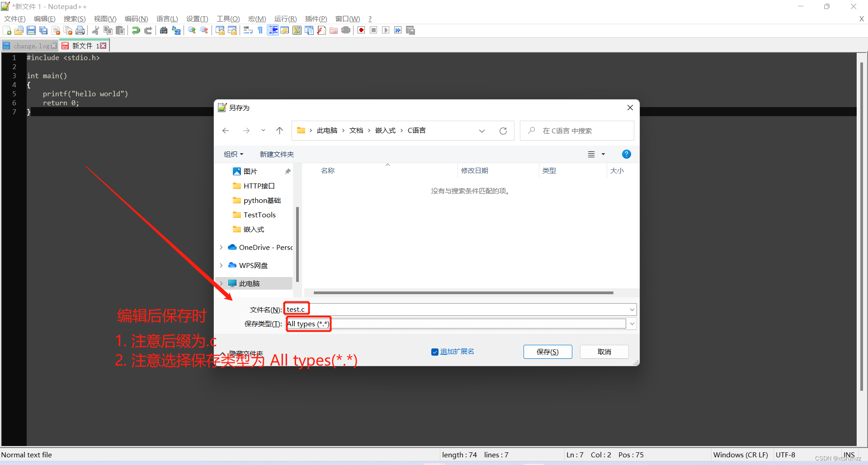This screenshot has width=868, height=465.
Task: Click Save recorded macro icon
Action: tap(410, 30)
